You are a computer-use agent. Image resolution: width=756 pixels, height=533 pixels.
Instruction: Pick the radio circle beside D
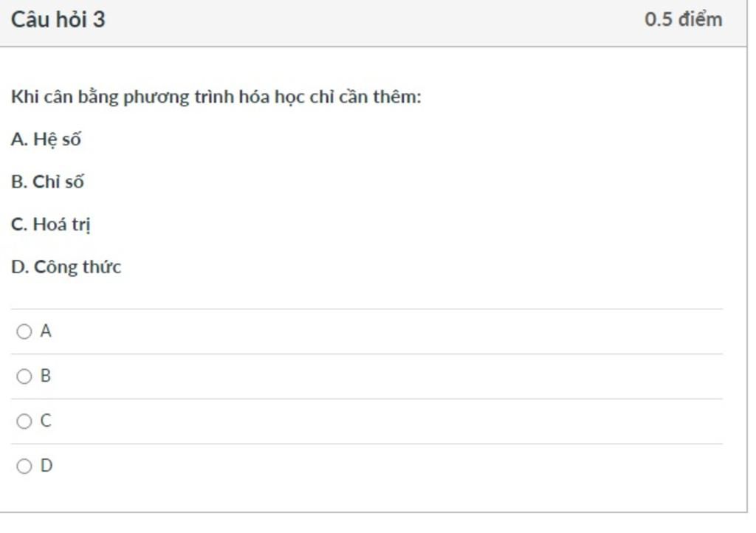click(24, 466)
